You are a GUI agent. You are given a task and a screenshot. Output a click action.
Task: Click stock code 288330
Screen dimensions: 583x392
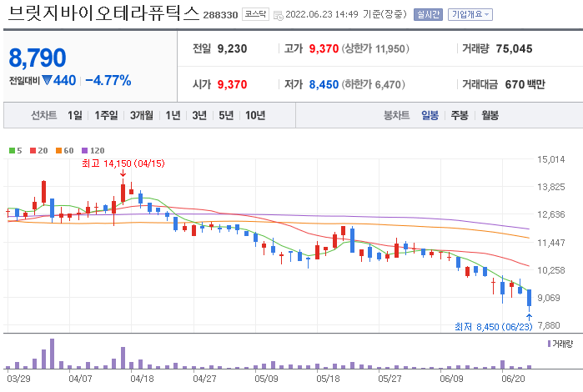[x=220, y=15]
